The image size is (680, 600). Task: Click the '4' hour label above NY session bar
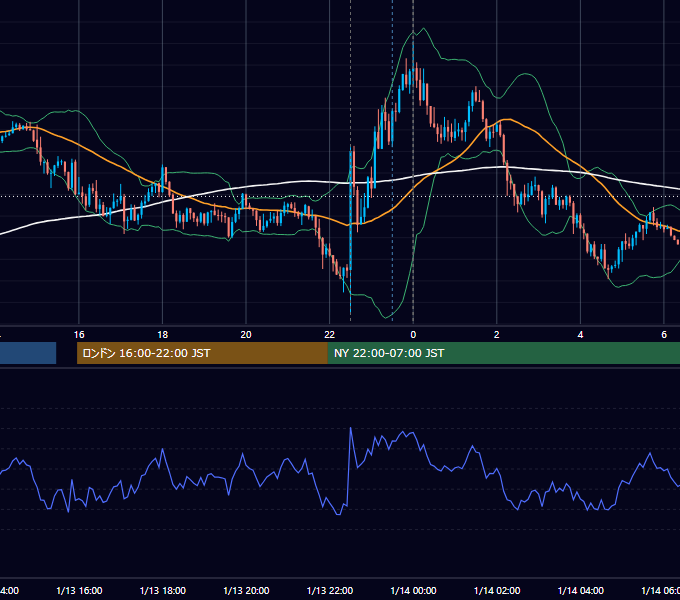point(580,334)
